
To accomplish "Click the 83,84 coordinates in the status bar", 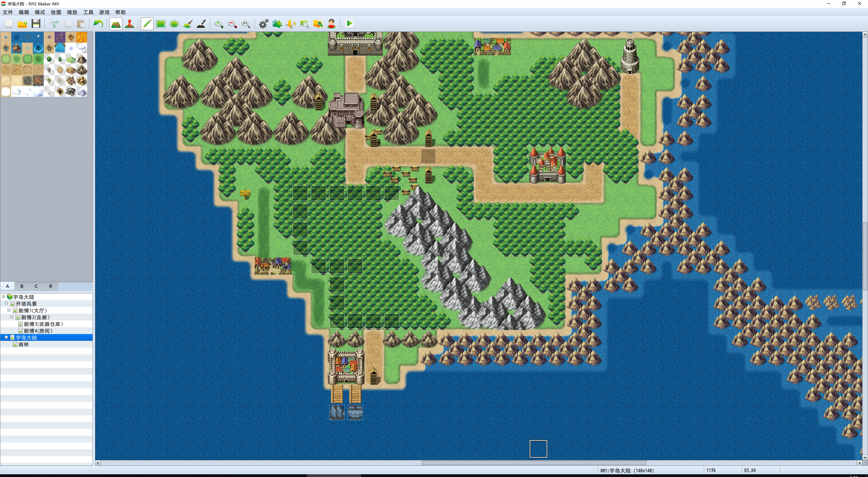I will pos(750,471).
